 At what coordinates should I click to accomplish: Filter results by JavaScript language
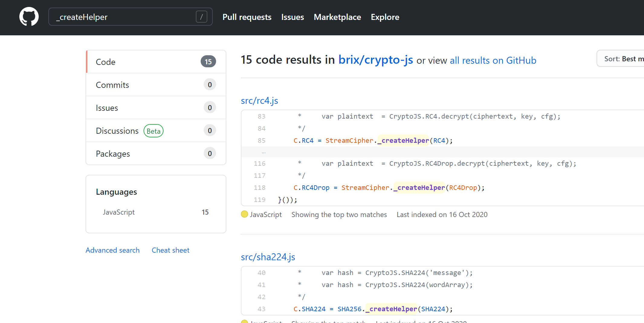pyautogui.click(x=119, y=212)
